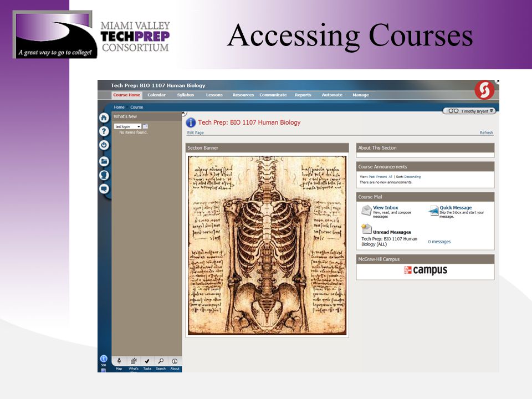The height and width of the screenshot is (399, 532).
Task: Click the Edit Page link
Action: 196,132
